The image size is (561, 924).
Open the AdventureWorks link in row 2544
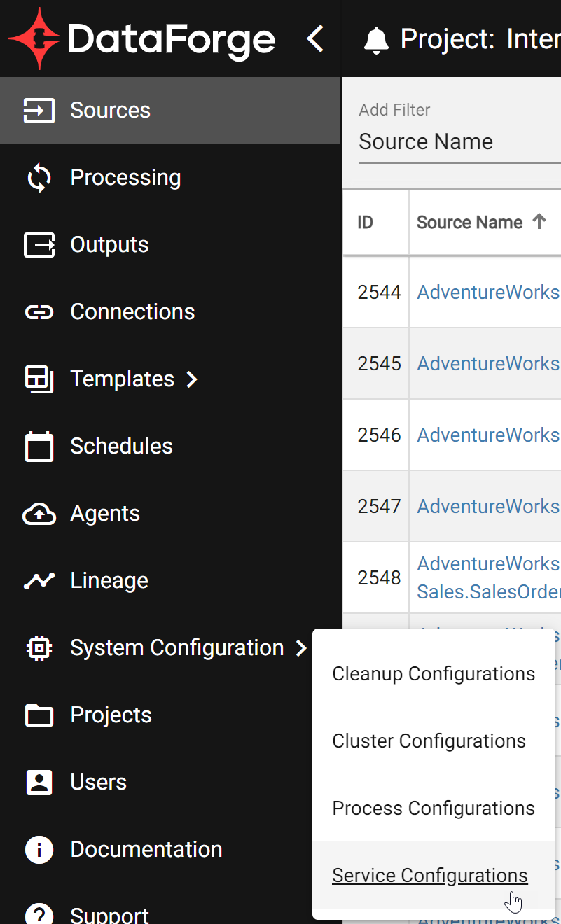coord(488,292)
